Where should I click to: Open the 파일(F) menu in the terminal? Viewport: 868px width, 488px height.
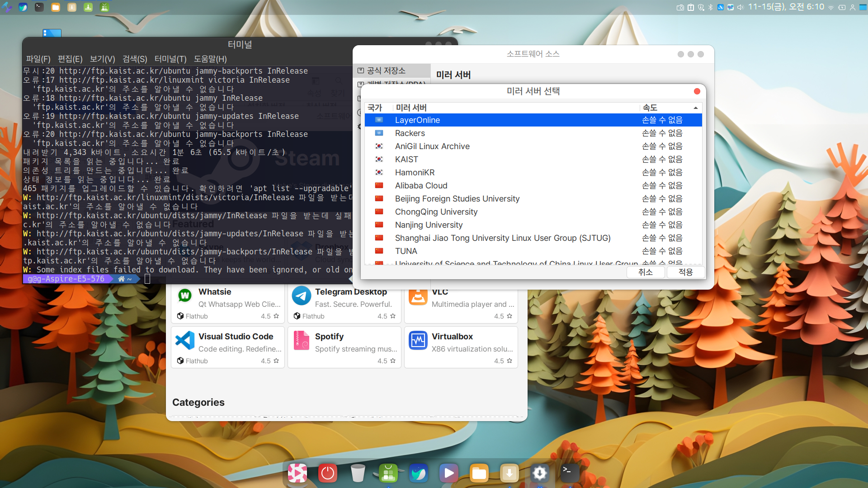pyautogui.click(x=38, y=59)
